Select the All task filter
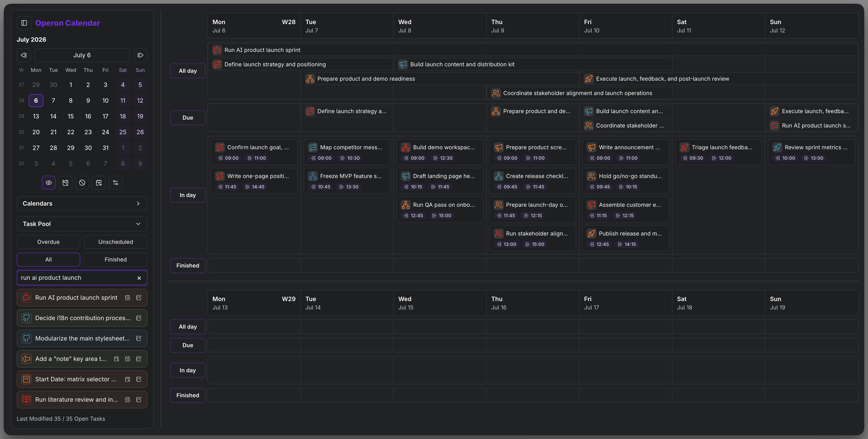This screenshot has height=439, width=868. (x=48, y=260)
